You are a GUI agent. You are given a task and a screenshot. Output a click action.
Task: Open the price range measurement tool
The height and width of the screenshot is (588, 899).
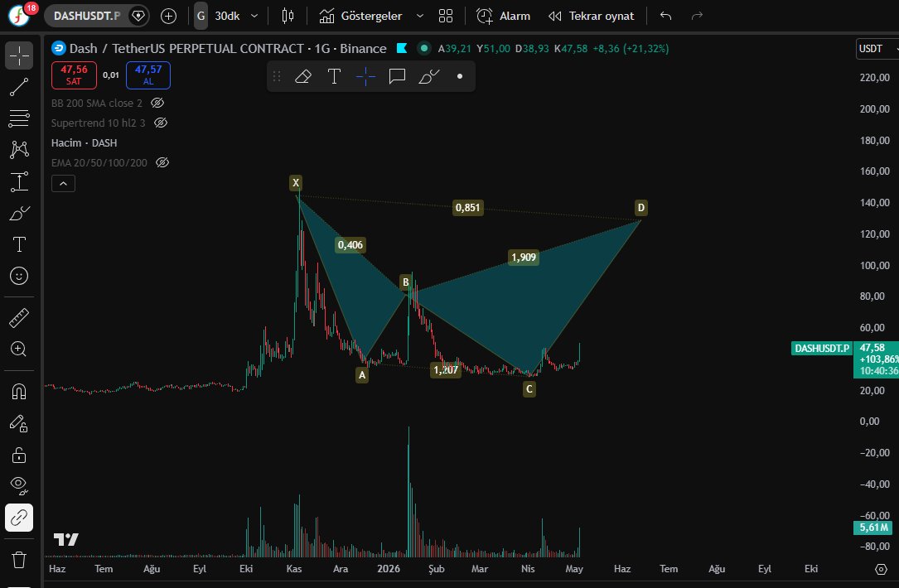pos(19,181)
